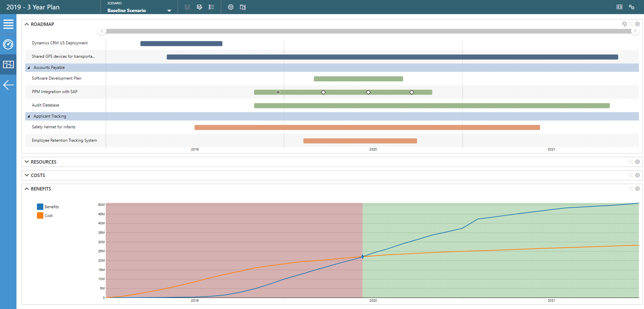Click the 2021 label on benefits axis
Image resolution: width=644 pixels, height=309 pixels.
tap(551, 301)
